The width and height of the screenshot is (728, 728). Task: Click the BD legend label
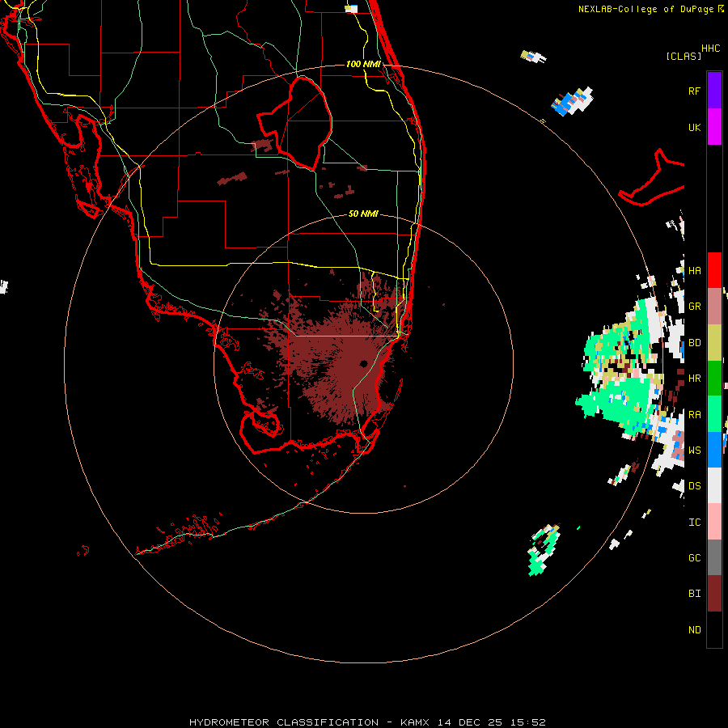694,343
